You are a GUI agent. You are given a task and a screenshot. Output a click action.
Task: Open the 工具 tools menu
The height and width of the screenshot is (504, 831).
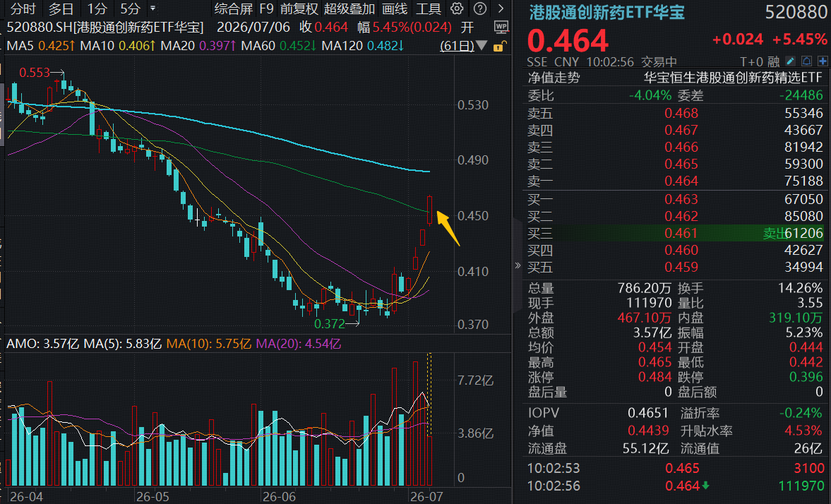pos(429,8)
